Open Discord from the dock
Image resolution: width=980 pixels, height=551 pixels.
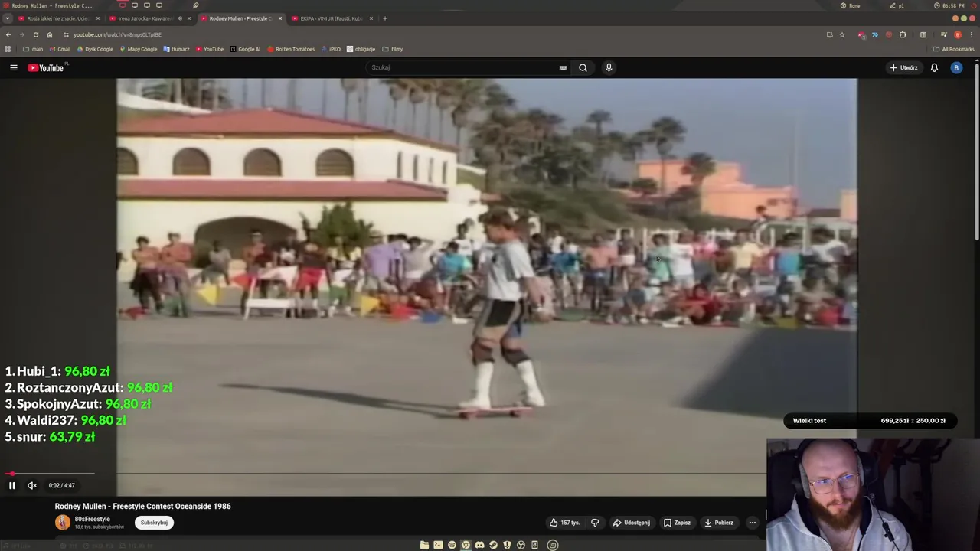(x=479, y=545)
